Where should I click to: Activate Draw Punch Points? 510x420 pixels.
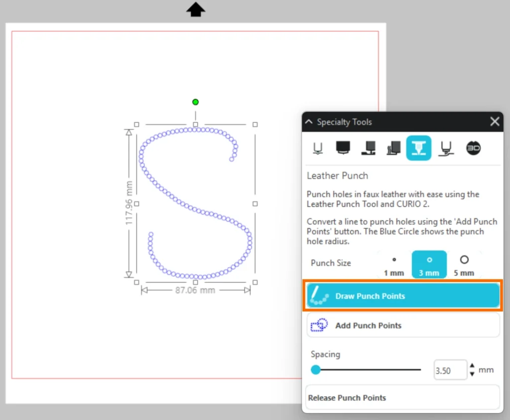pos(402,296)
